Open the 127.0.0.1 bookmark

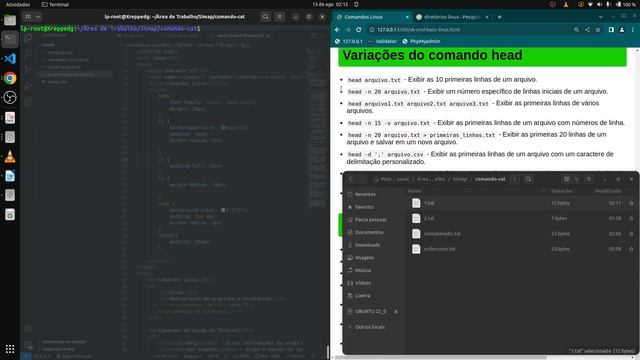coord(349,41)
